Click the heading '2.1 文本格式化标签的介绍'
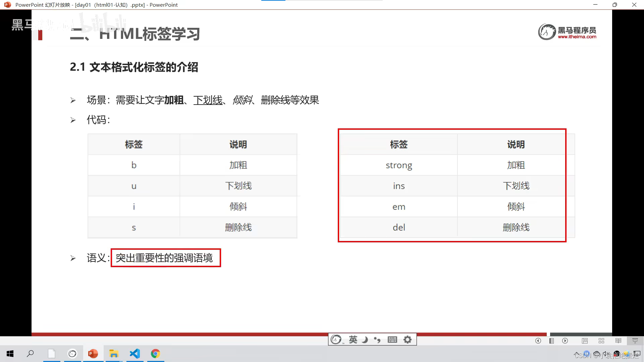Viewport: 644px width, 362px height. click(134, 67)
